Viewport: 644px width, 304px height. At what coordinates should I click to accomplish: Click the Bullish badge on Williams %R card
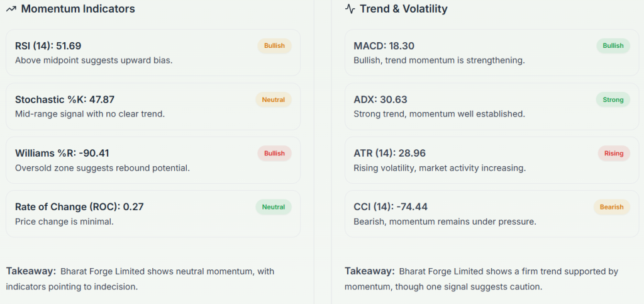coord(274,154)
